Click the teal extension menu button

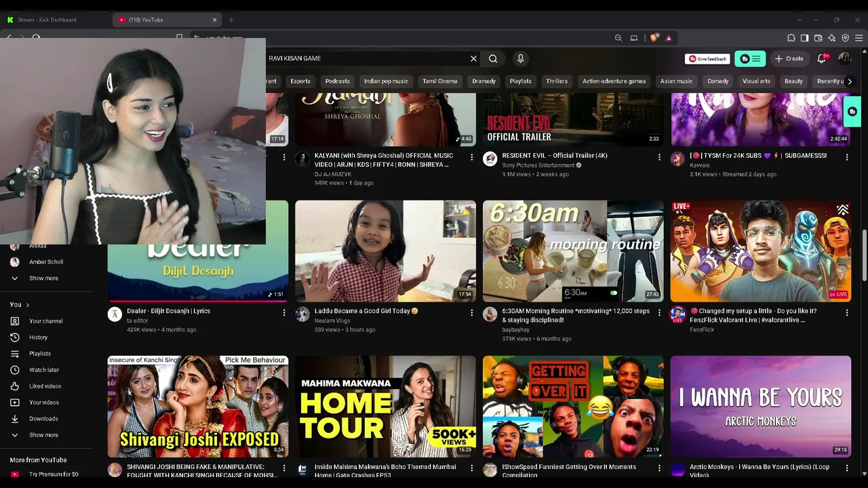click(x=750, y=59)
